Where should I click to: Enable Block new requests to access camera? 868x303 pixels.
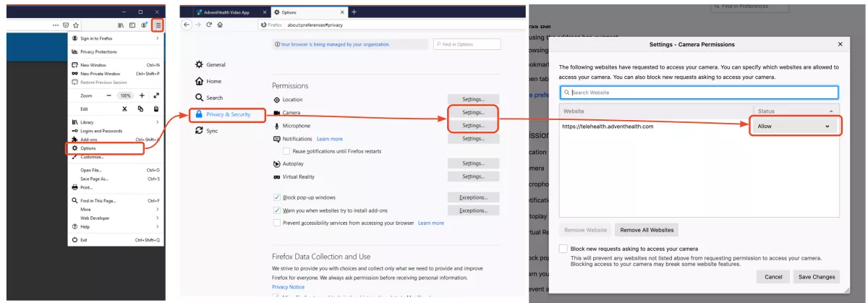(x=563, y=249)
